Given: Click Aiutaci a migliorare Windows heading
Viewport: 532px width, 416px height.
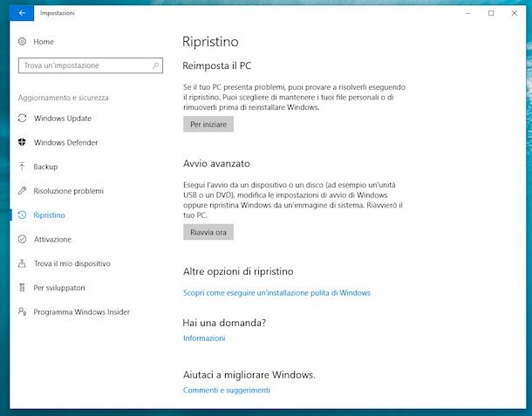Looking at the screenshot, I should point(249,375).
